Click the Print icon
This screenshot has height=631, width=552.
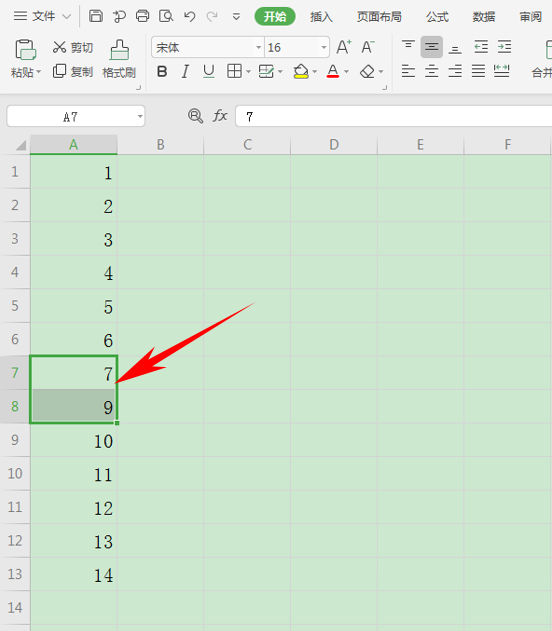tap(142, 16)
